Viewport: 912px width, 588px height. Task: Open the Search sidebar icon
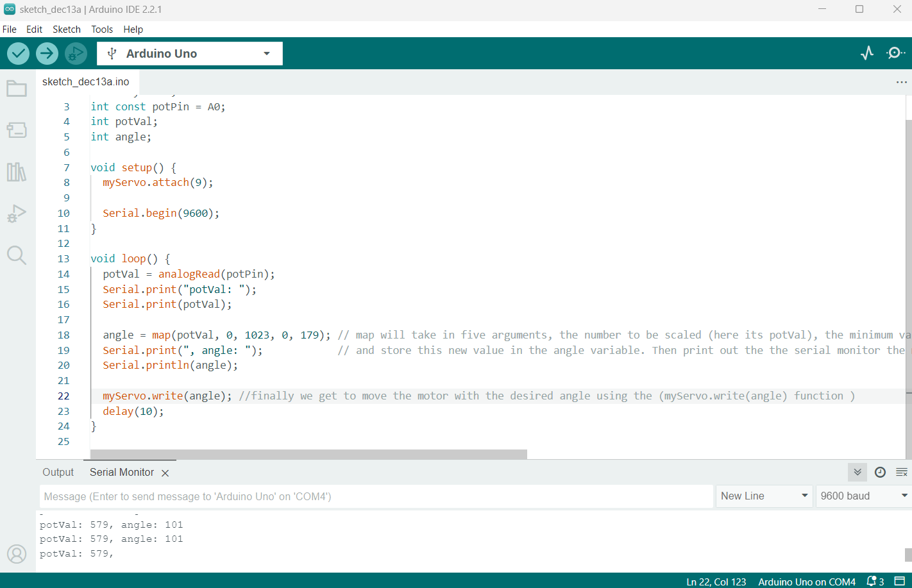17,255
